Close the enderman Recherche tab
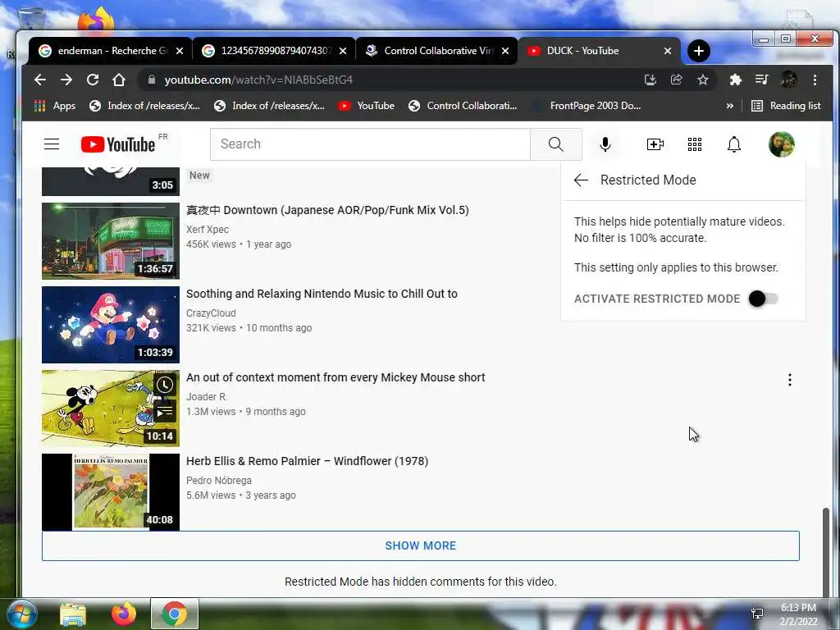The image size is (840, 630). point(180,51)
